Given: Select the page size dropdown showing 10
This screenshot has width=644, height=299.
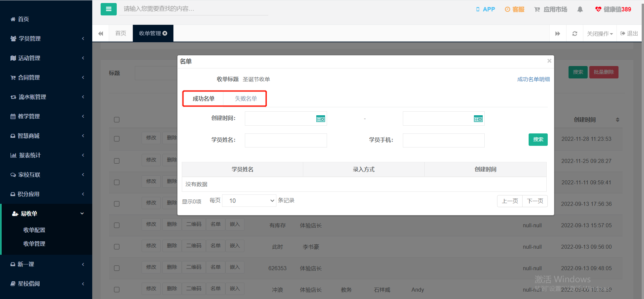Looking at the screenshot, I should (x=249, y=200).
